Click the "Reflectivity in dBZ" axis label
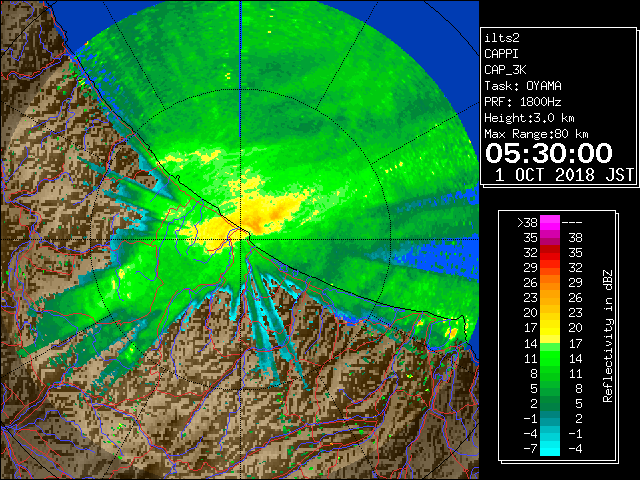Screen dimensions: 640x480 [608, 336]
